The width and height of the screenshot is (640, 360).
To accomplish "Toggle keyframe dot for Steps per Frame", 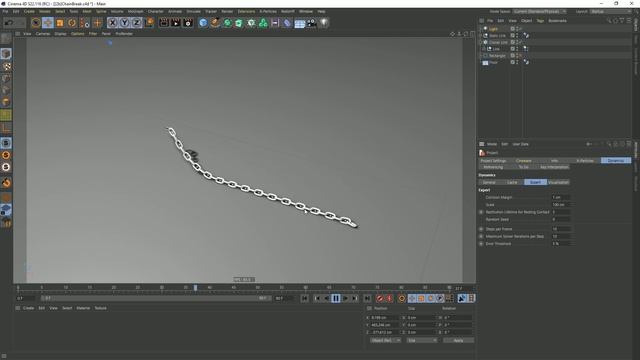I will [481, 229].
